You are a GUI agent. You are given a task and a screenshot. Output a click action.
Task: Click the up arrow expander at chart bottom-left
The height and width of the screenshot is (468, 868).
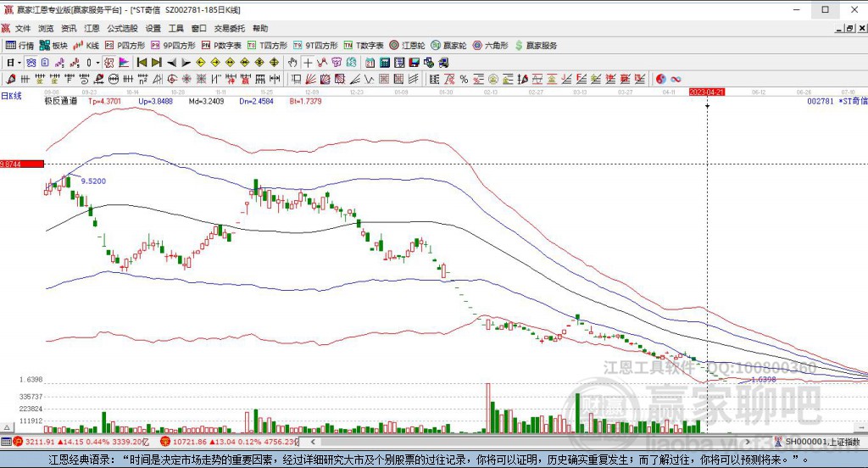(7, 427)
